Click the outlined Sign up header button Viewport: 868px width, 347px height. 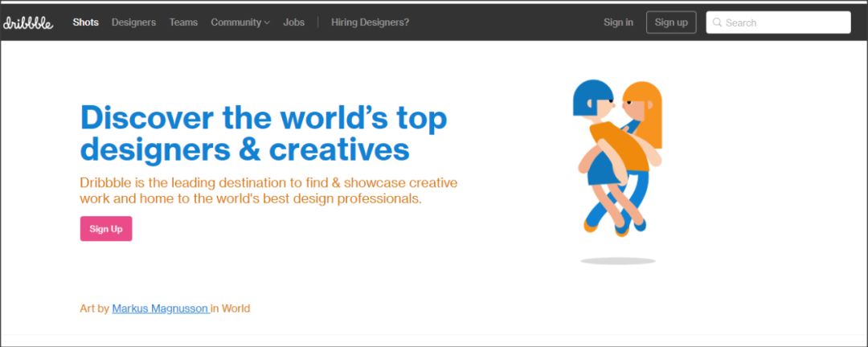coord(671,22)
